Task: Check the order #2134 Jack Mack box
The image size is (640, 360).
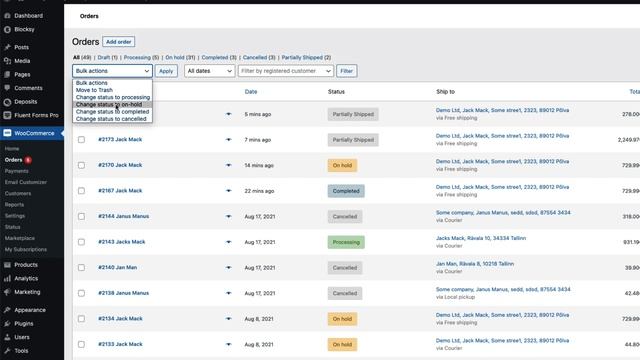Action: click(81, 319)
